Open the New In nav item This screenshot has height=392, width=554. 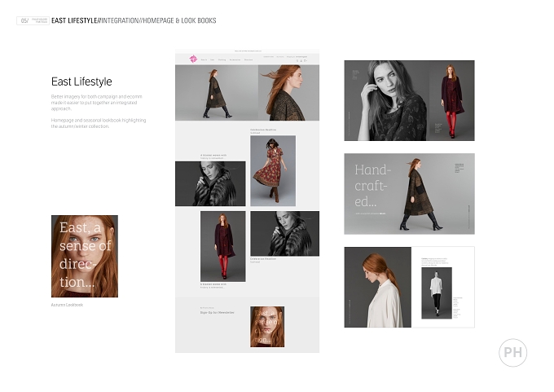tap(204, 59)
